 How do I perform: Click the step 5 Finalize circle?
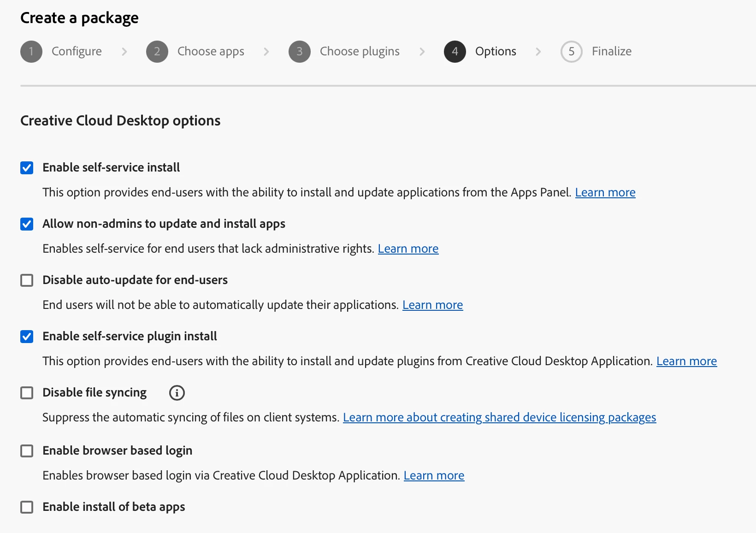572,52
